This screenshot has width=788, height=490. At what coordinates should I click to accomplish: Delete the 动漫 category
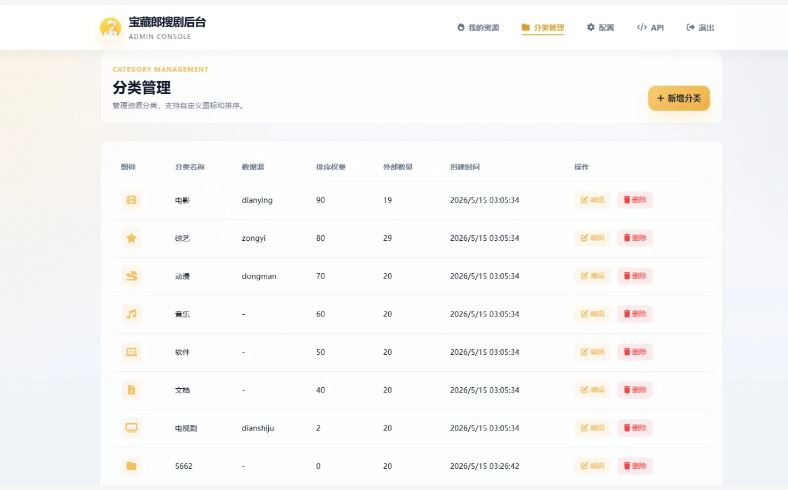click(x=635, y=276)
